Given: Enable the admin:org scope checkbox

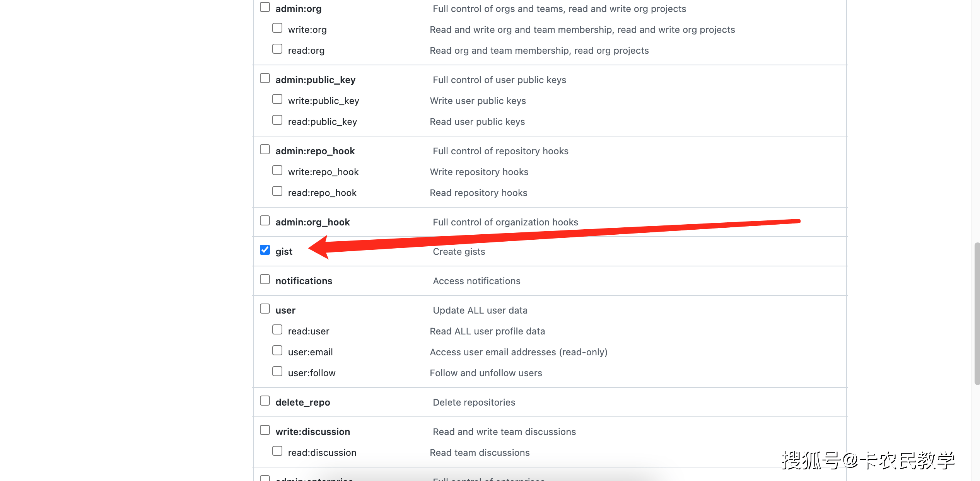Looking at the screenshot, I should 265,7.
